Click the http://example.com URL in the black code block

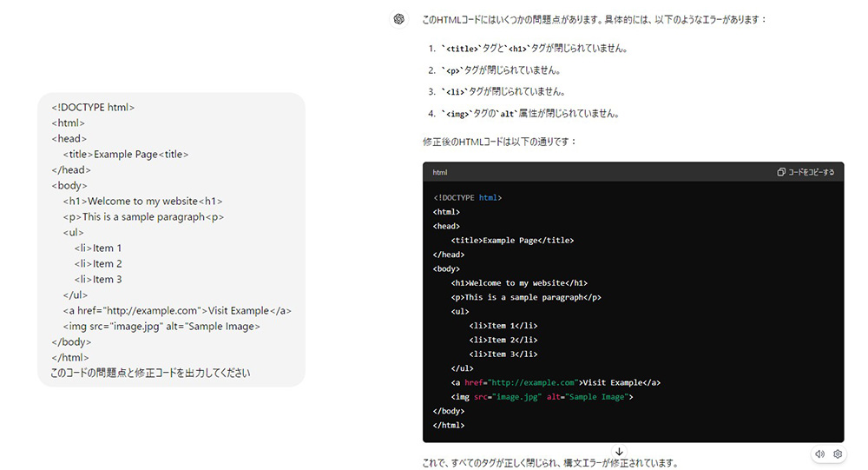point(533,382)
